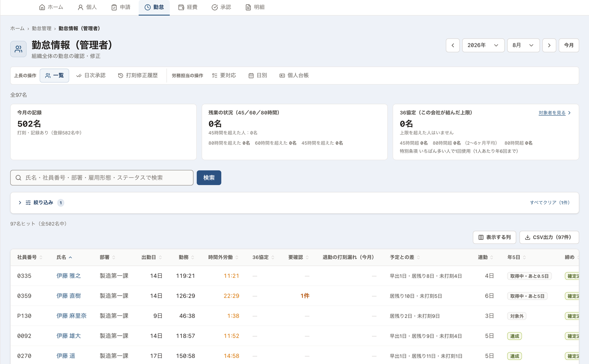
Task: Open the 日次承認 view
Action: 91,75
